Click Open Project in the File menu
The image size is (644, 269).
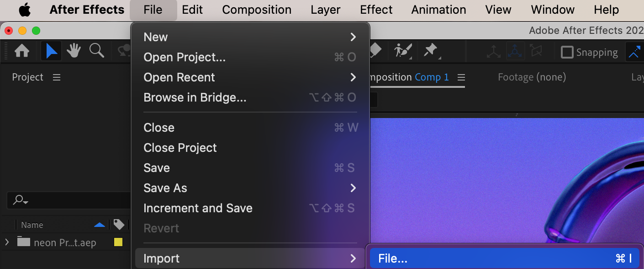[185, 57]
